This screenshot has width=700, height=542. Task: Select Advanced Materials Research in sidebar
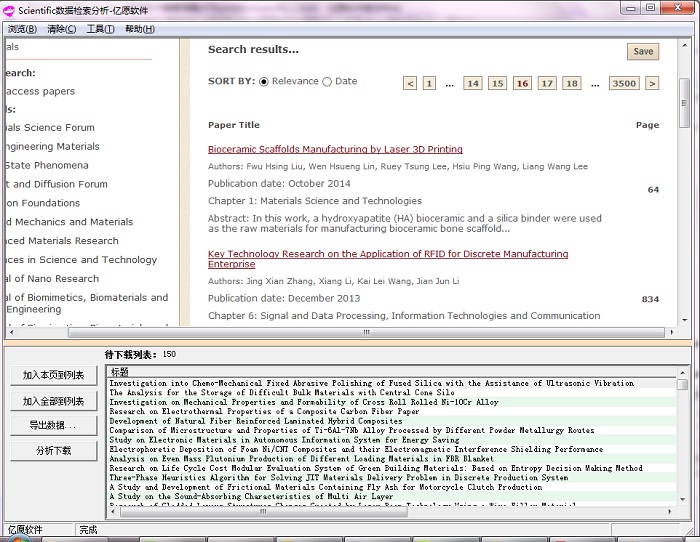coord(60,241)
